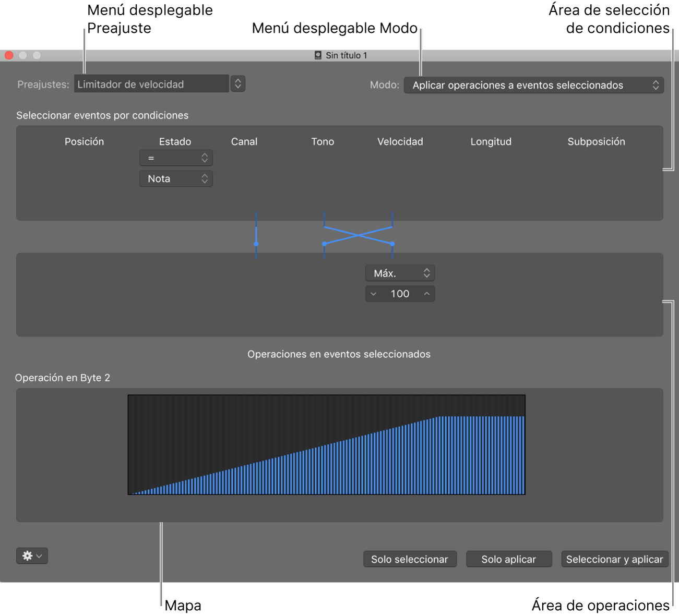Image resolution: width=679 pixels, height=616 pixels.
Task: Open the gear action menu
Action: [x=32, y=556]
